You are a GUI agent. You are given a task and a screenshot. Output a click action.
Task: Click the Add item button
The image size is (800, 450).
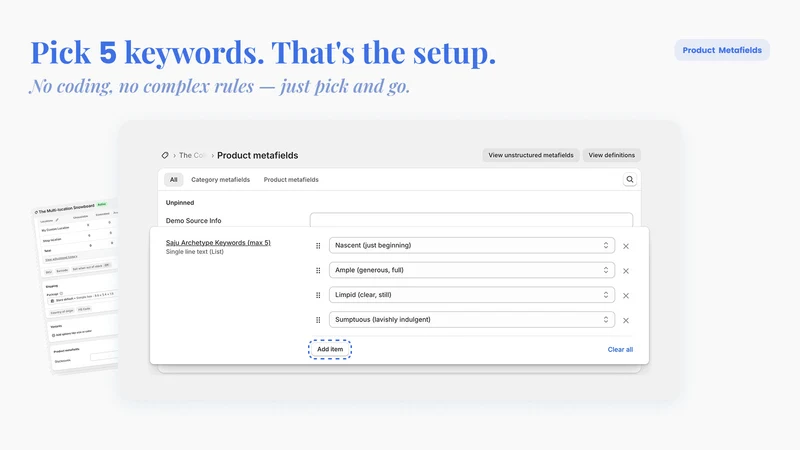click(330, 349)
